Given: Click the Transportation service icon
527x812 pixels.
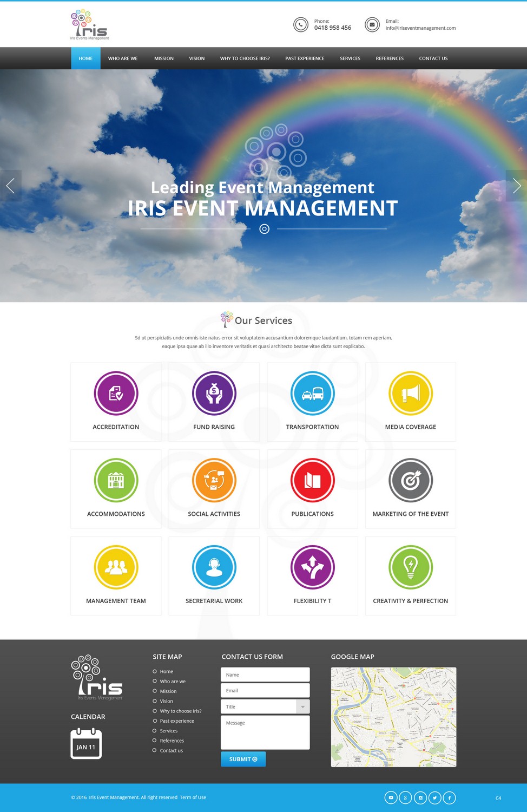Looking at the screenshot, I should click(x=312, y=393).
